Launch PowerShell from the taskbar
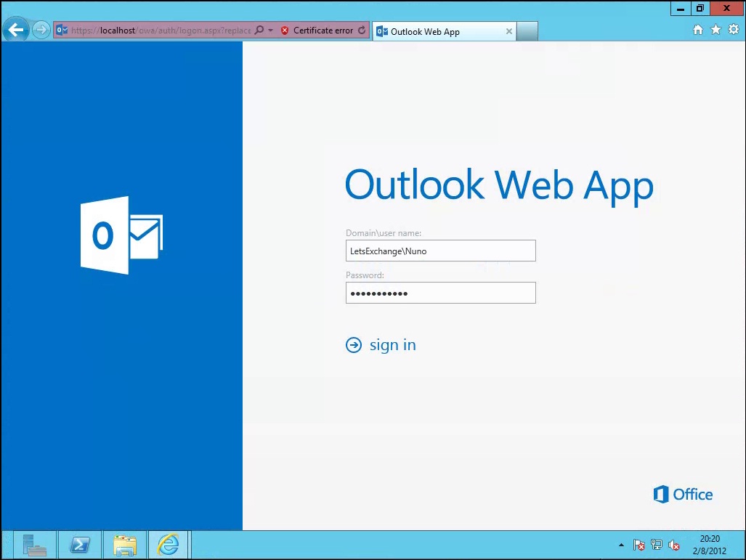 pyautogui.click(x=80, y=545)
